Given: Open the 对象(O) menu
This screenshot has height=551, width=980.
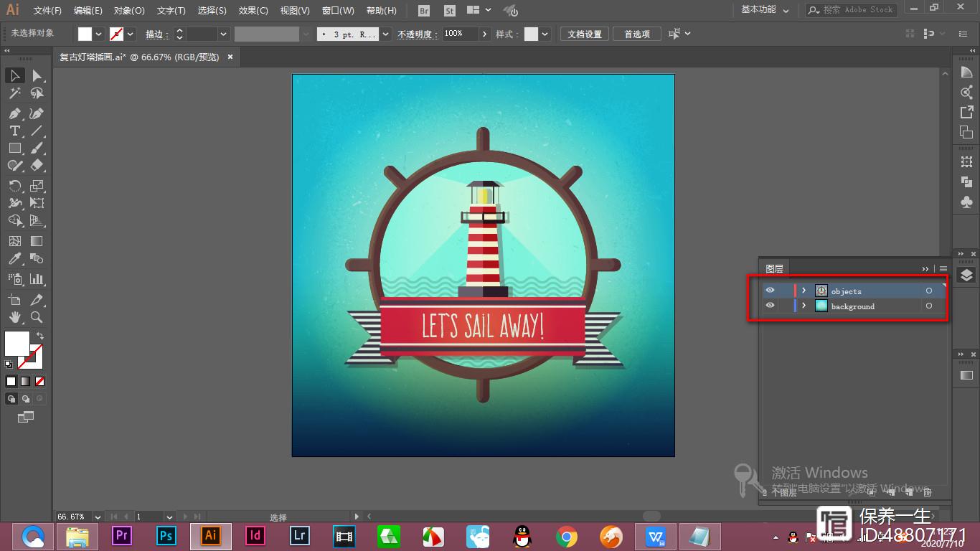Looking at the screenshot, I should [x=129, y=11].
